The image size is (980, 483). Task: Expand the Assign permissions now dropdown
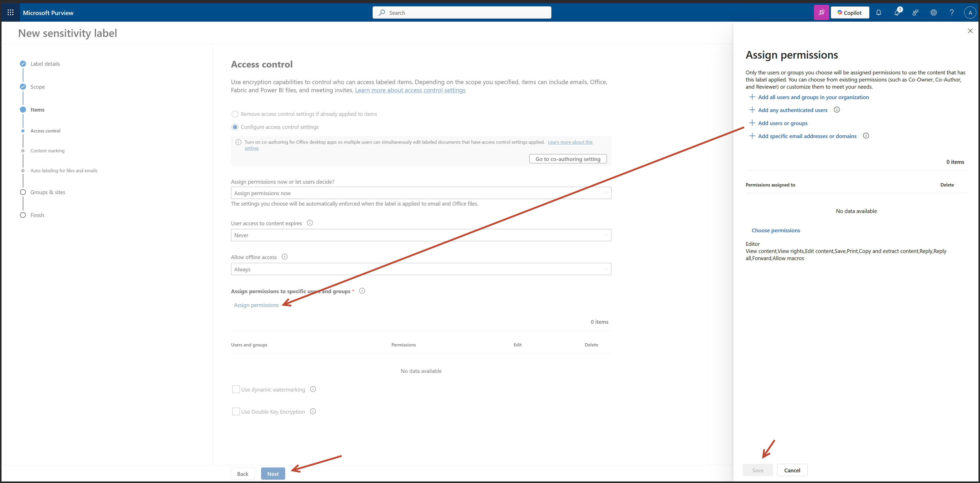click(x=421, y=193)
